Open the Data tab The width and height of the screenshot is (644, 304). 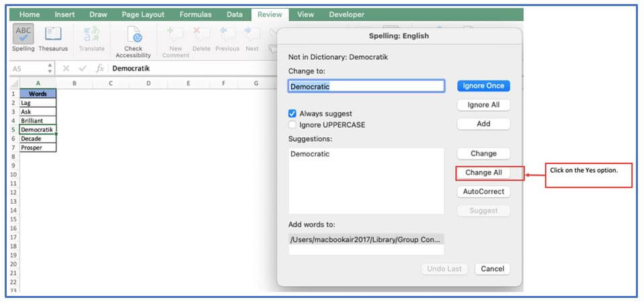tap(235, 14)
